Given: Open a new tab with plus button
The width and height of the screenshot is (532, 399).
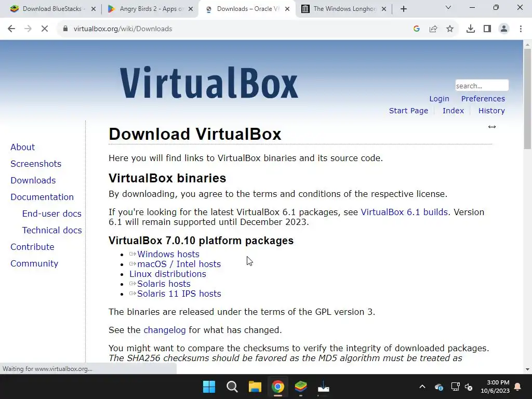Looking at the screenshot, I should point(403,9).
